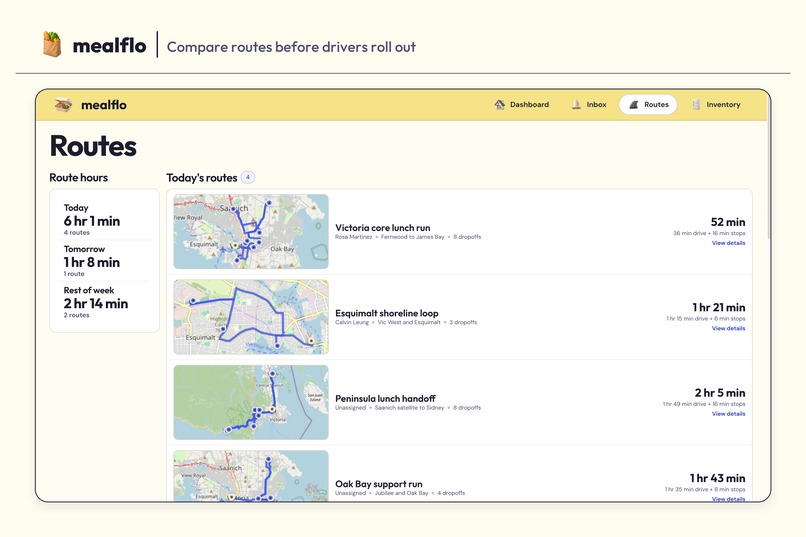The height and width of the screenshot is (537, 806).
Task: Click the Victoria core lunch run title
Action: point(382,228)
